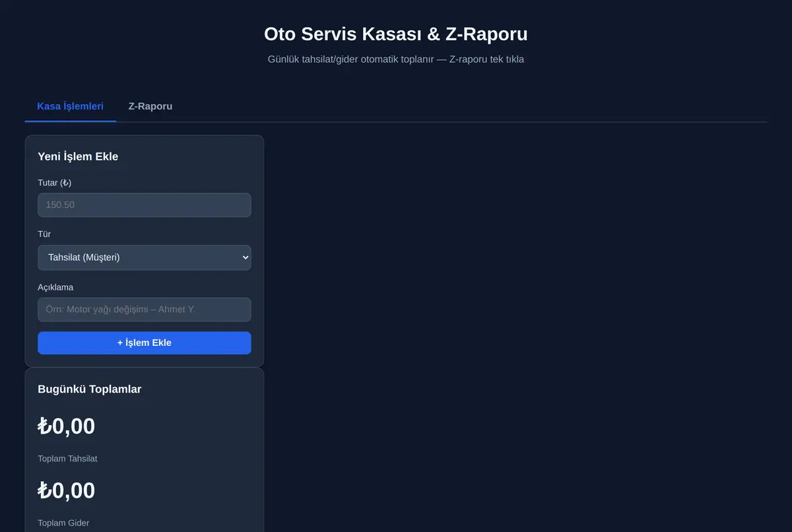Click the Bugünkü Toplamlar heading
This screenshot has width=792, height=532.
[90, 389]
